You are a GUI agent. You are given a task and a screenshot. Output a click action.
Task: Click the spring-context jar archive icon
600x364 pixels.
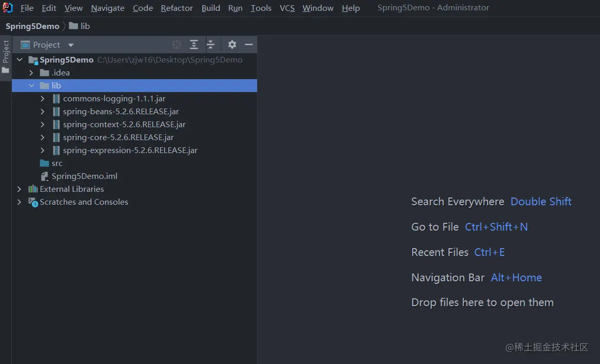tap(56, 125)
